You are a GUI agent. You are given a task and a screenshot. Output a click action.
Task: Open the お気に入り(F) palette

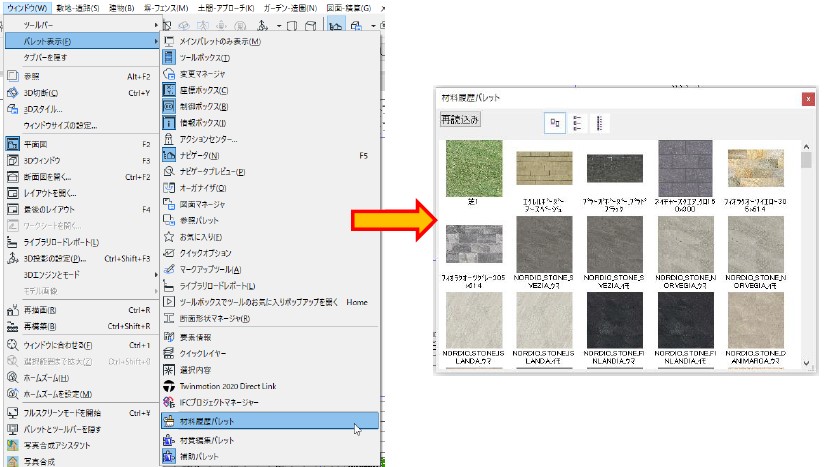270,237
